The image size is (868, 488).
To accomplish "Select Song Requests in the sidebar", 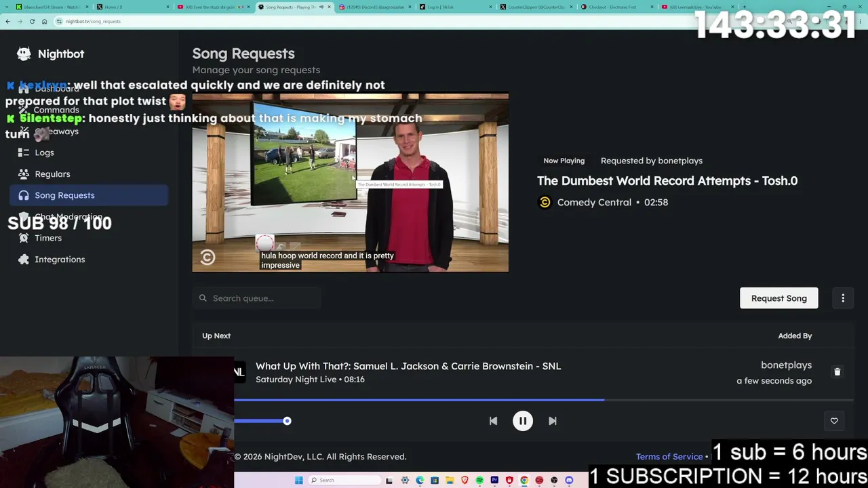I will 89,195.
